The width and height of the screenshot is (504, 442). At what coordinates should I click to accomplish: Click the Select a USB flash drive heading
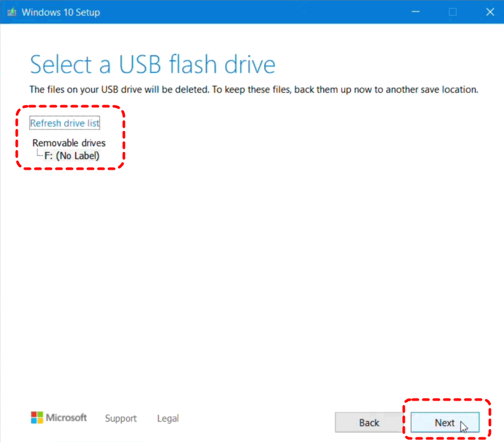(x=152, y=64)
